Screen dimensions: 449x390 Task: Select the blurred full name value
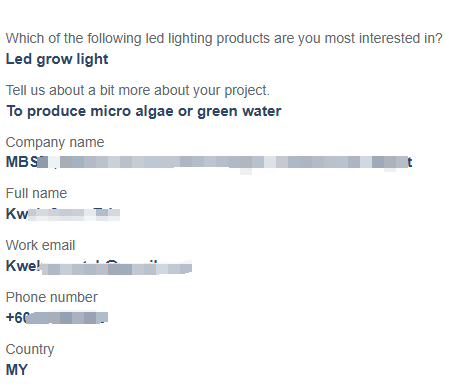[x=63, y=214]
